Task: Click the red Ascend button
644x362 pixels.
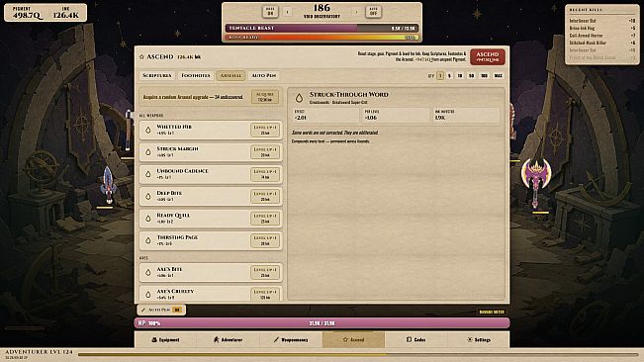Action: coord(487,56)
